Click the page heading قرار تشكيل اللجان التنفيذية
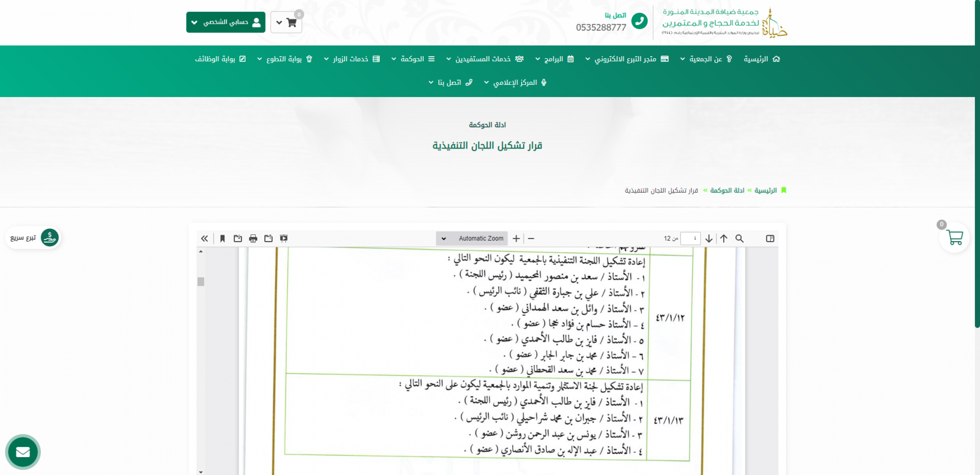Viewport: 980px width, 475px height. [x=487, y=146]
